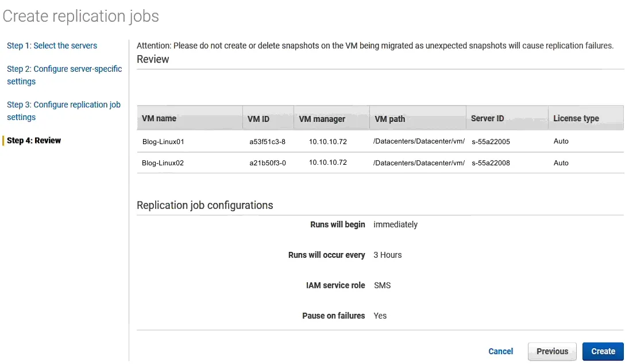
Task: Click the SMS IAM service role value
Action: coord(382,285)
